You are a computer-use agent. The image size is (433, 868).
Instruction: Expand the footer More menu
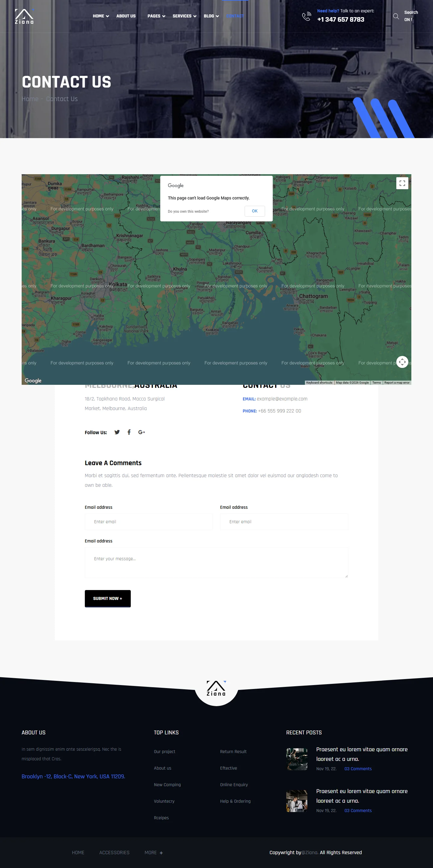154,852
